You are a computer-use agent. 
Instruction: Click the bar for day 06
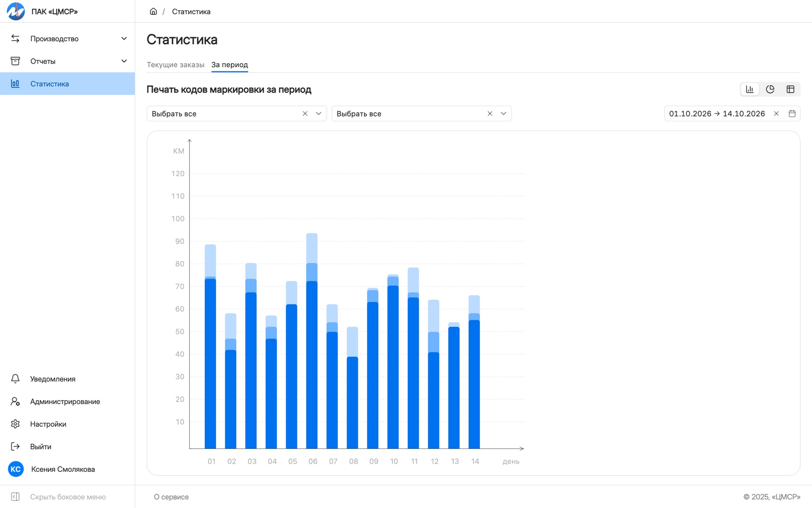(312, 341)
